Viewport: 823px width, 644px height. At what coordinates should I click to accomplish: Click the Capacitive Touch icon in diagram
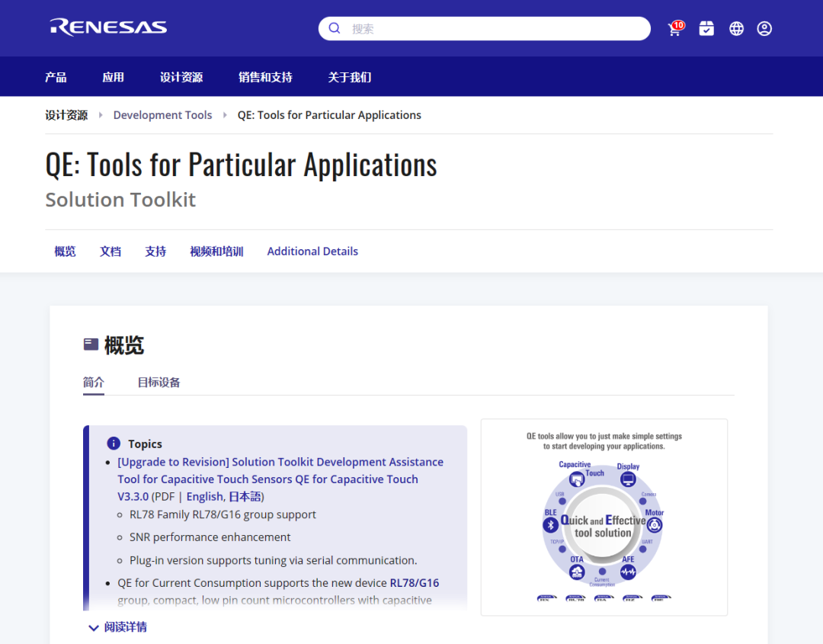pos(576,479)
